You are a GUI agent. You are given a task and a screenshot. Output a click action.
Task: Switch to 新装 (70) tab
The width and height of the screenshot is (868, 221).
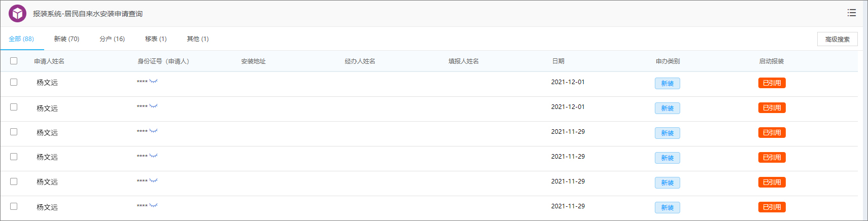(x=66, y=39)
